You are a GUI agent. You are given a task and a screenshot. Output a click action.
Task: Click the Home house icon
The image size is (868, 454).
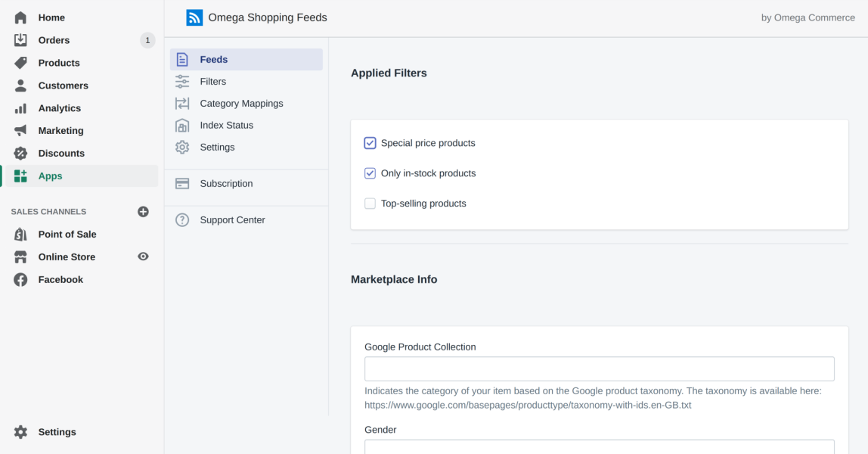20,17
